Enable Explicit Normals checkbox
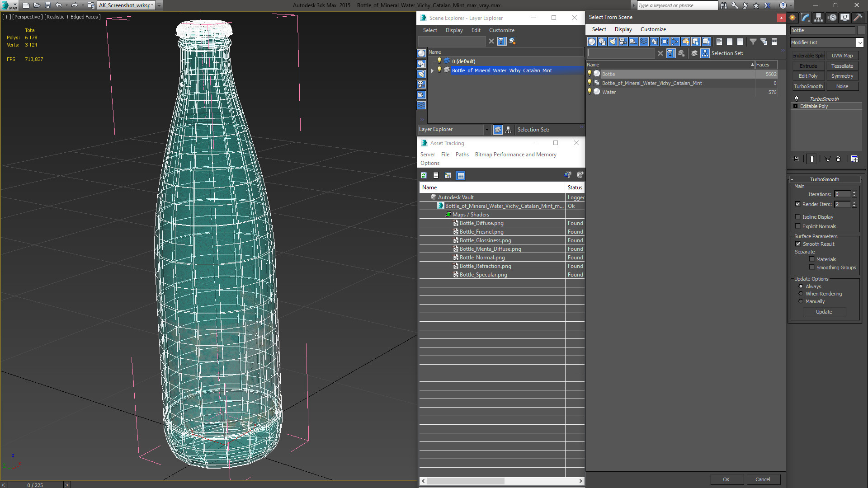868x488 pixels. (797, 226)
